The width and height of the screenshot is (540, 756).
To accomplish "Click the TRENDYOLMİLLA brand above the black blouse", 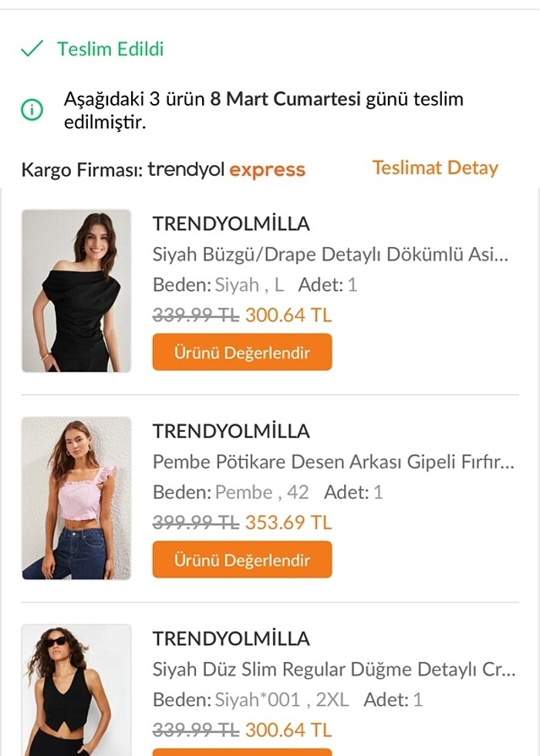I will click(231, 224).
